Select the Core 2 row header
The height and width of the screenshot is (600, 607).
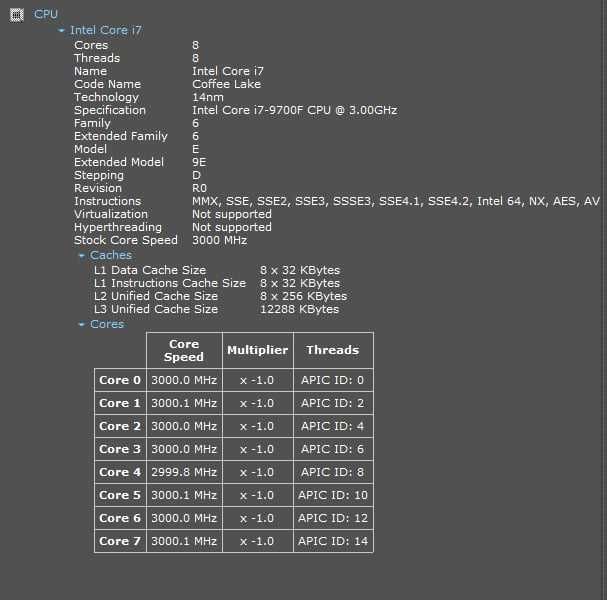tap(120, 426)
